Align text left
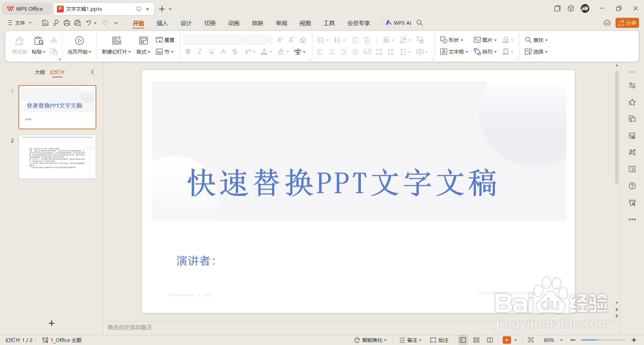The width and height of the screenshot is (644, 345). tap(320, 52)
